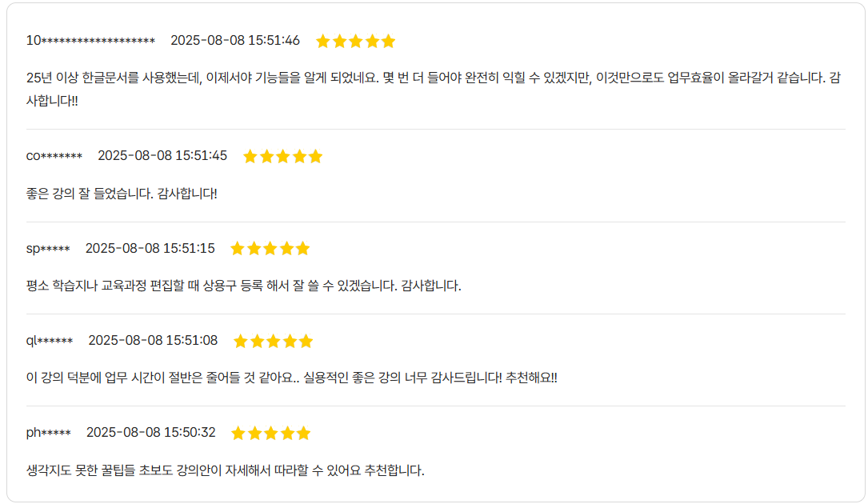Click star rating of the ql**** review
The image size is (868, 504).
point(274,341)
